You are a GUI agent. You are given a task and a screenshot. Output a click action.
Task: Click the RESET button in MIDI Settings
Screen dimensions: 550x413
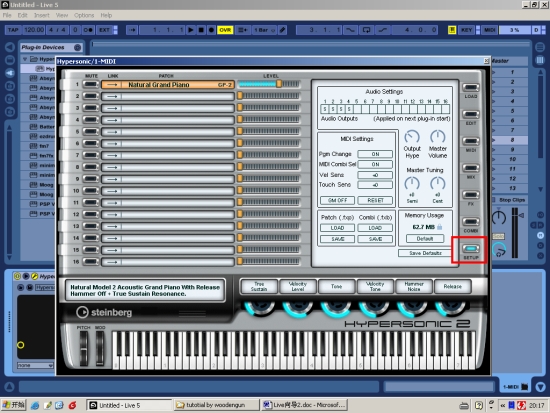coord(375,200)
